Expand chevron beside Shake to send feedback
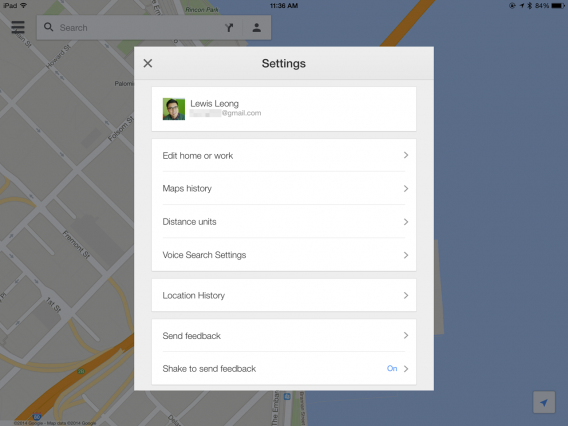 coord(406,369)
